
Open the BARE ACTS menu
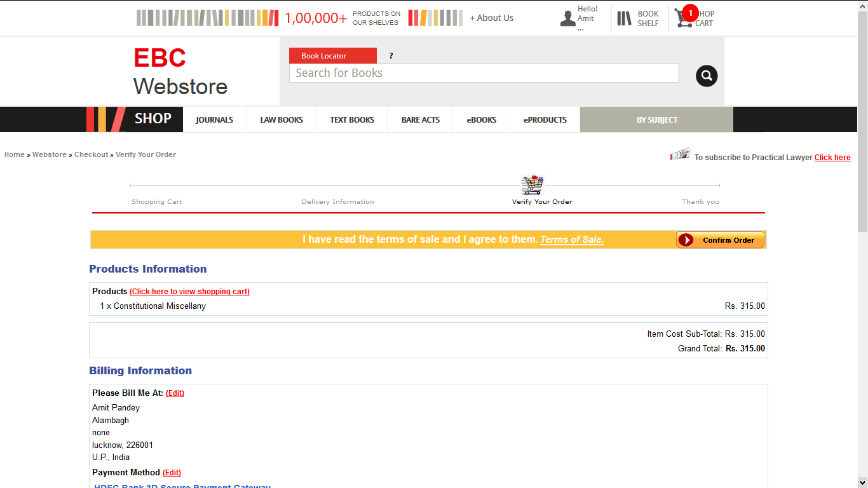click(x=421, y=119)
